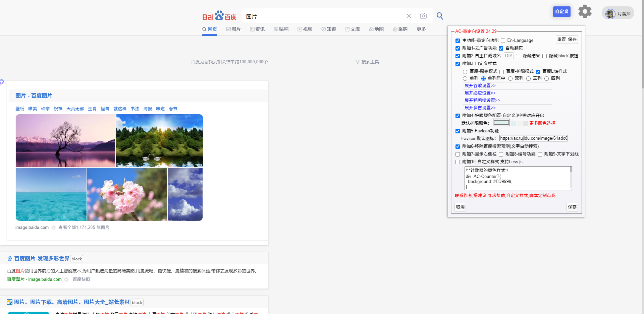Click the favicon beside the 站长素材 result

[10, 302]
